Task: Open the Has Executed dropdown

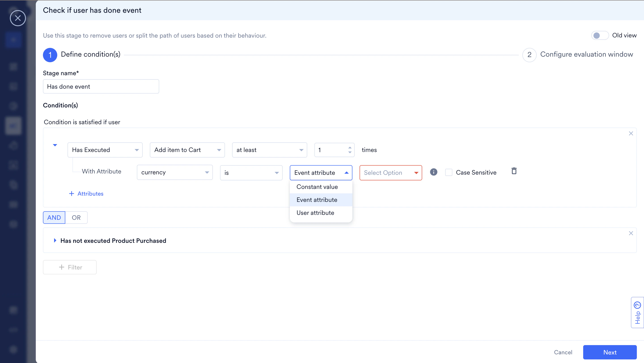Action: (x=105, y=150)
